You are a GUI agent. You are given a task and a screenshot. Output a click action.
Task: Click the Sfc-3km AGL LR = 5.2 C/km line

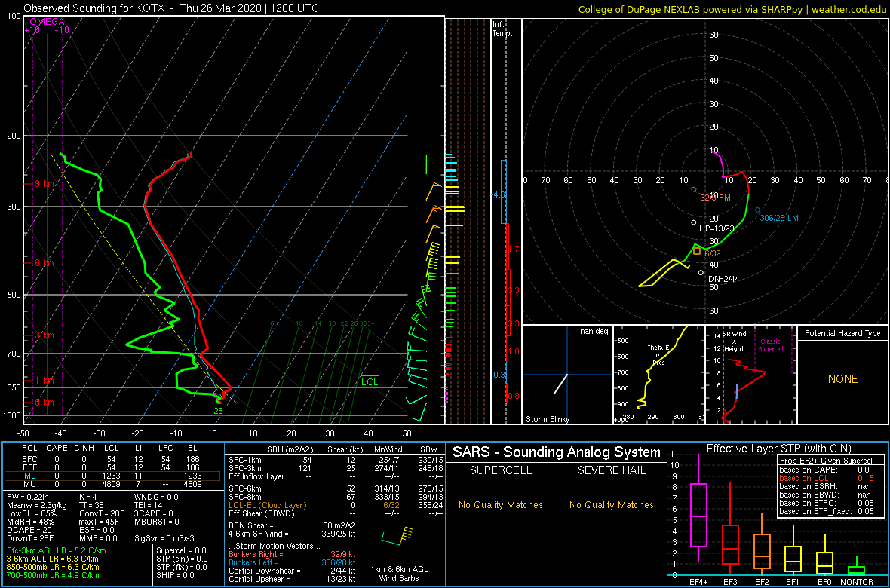57,550
